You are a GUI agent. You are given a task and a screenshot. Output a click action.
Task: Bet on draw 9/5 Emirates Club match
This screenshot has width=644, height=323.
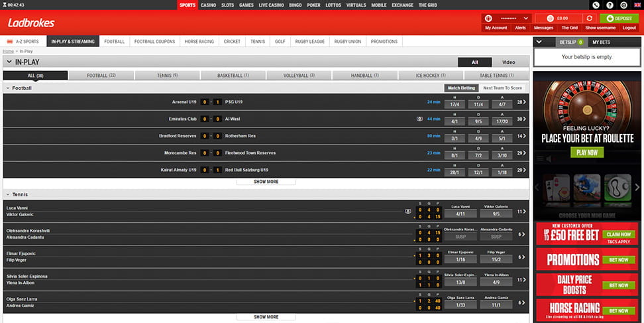478,121
